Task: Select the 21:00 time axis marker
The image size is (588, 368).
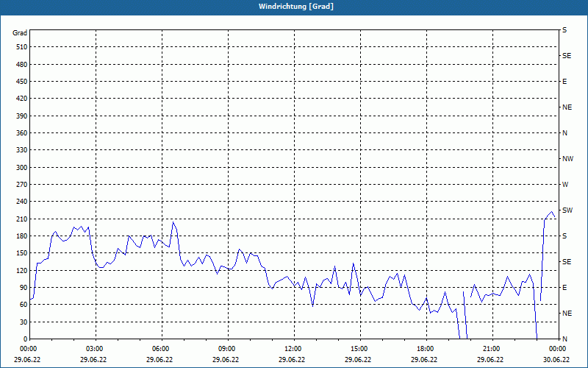Action: (492, 349)
